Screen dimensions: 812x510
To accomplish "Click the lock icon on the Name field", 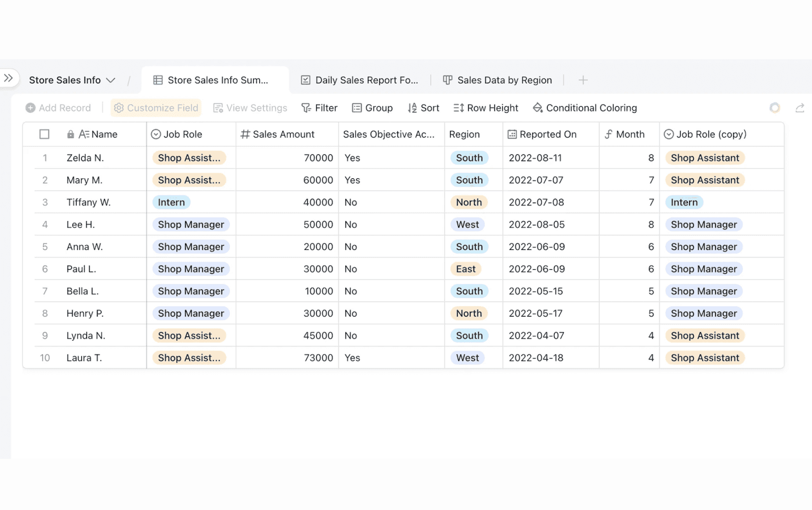I will pos(70,134).
